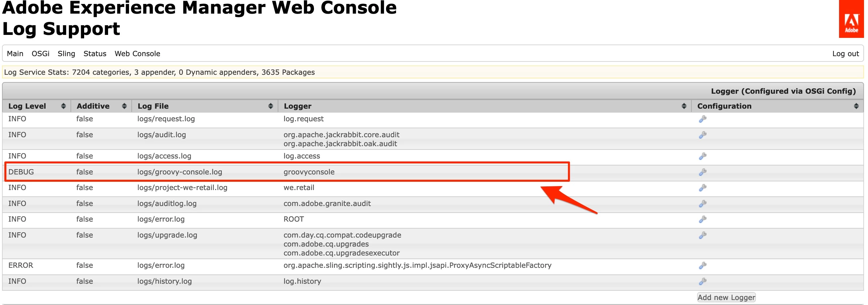Click logs/project-we-retail.log file cell
Image resolution: width=868 pixels, height=305 pixels.
click(x=182, y=187)
